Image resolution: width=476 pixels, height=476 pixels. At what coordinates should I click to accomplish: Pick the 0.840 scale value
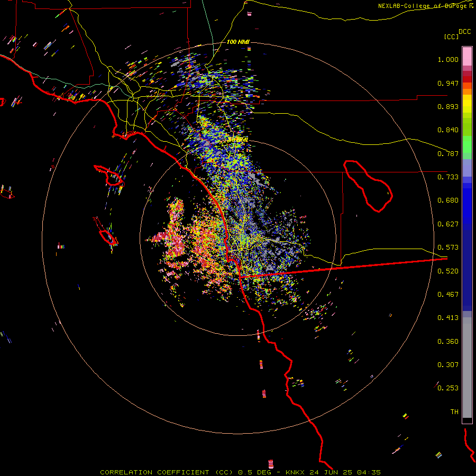click(x=448, y=130)
